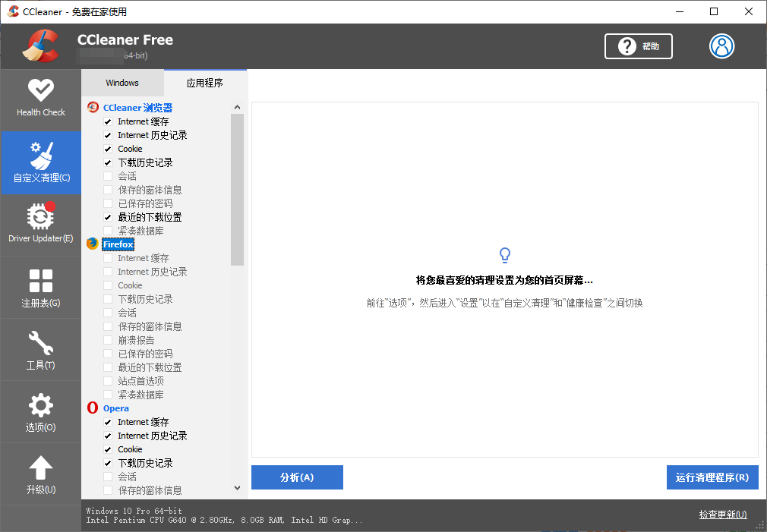Open the 选项 settings section
This screenshot has height=532, width=767.
pyautogui.click(x=41, y=411)
